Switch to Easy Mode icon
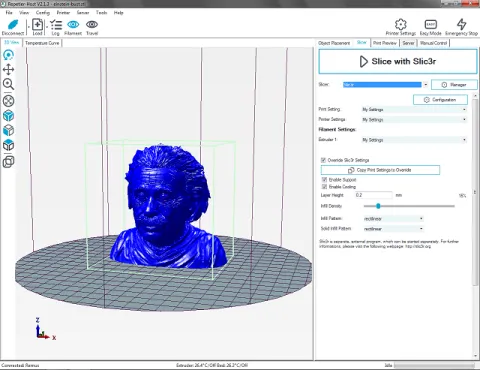Image resolution: width=480 pixels, height=370 pixels. (431, 24)
